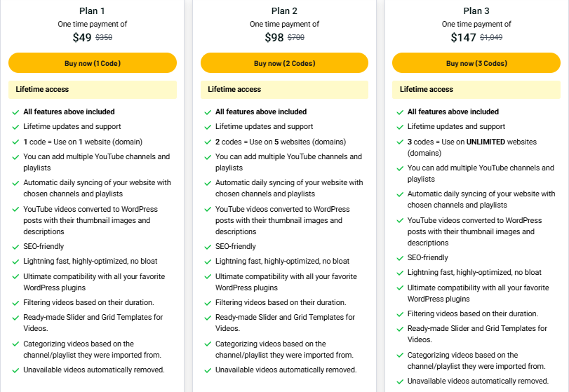Click Buy now (3 Codes) button

476,63
